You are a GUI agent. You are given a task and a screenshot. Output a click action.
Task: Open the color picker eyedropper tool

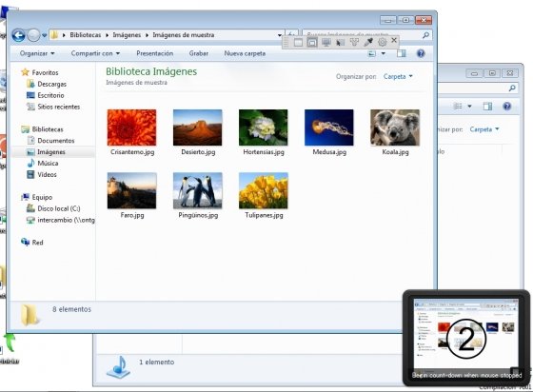click(368, 42)
